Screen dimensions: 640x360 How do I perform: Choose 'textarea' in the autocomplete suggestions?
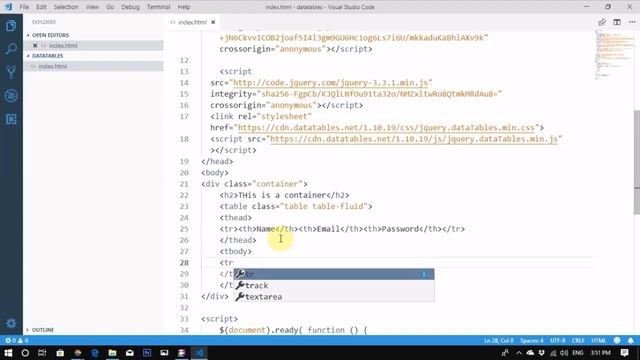[x=333, y=297]
